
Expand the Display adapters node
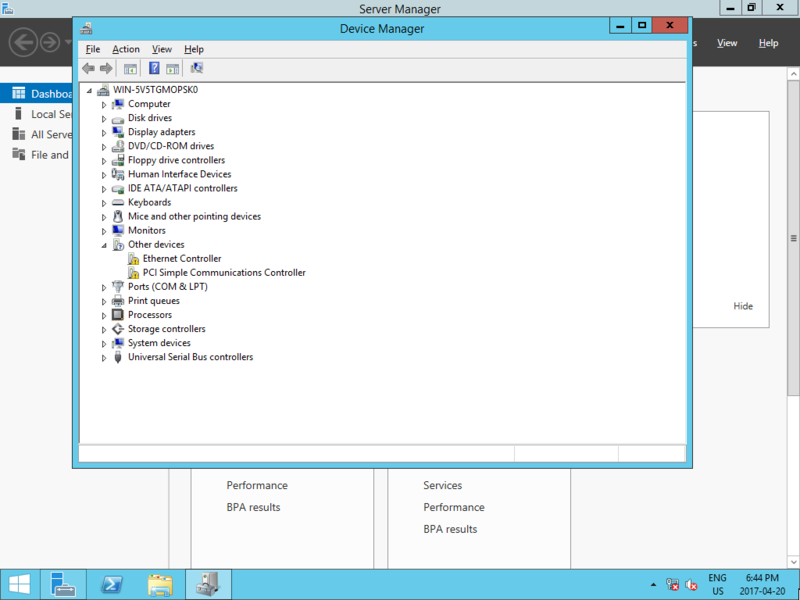coord(104,132)
